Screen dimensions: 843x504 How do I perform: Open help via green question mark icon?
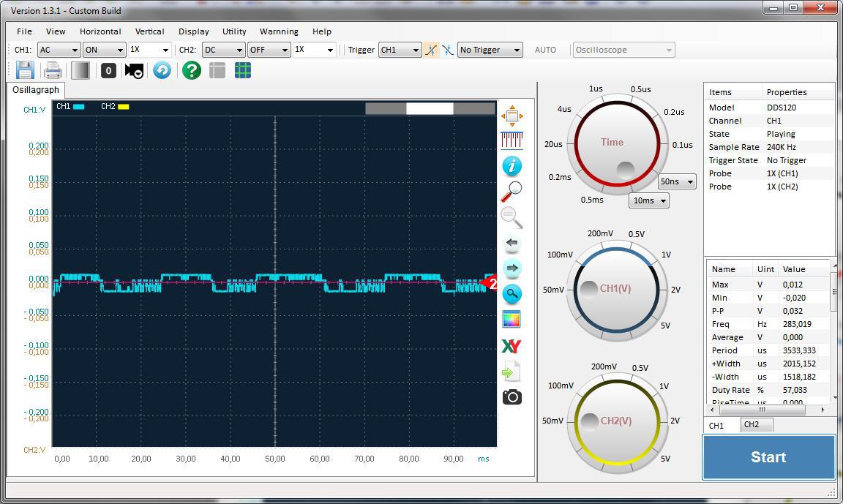pyautogui.click(x=192, y=70)
